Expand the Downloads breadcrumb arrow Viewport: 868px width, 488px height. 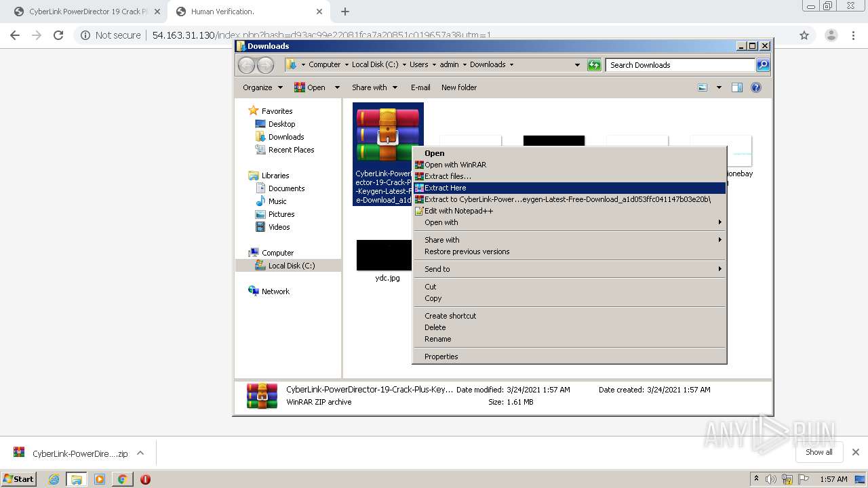pos(511,65)
